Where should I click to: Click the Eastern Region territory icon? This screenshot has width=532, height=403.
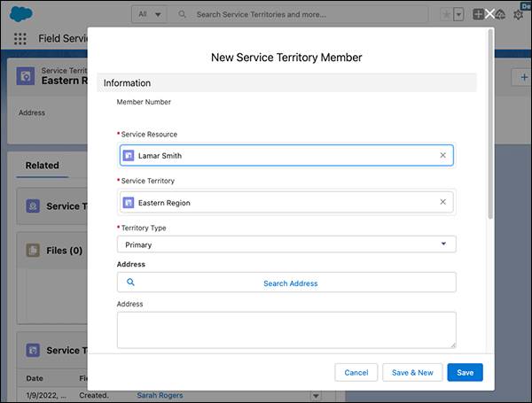coord(129,203)
